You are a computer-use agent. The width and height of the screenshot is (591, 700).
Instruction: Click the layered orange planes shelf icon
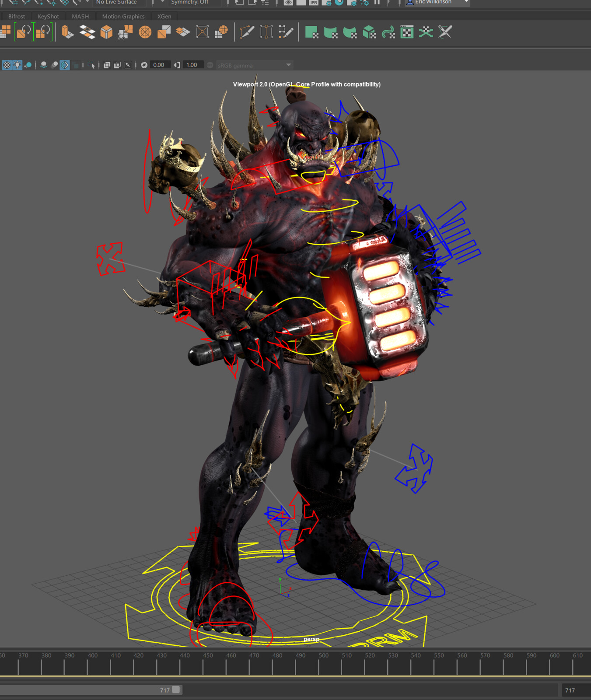point(183,32)
